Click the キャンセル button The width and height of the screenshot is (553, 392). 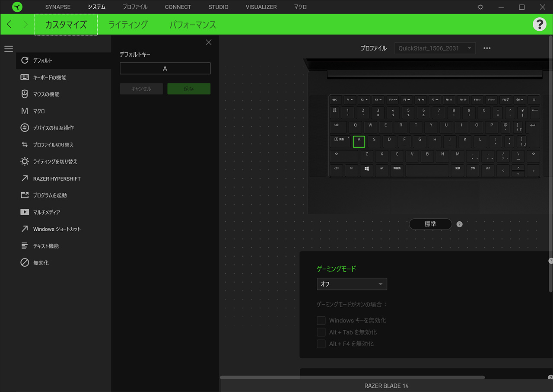pyautogui.click(x=141, y=89)
